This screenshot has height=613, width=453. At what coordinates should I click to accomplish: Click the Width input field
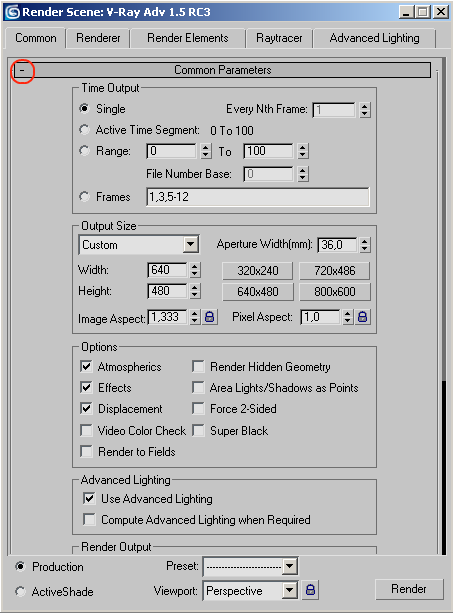[x=168, y=270]
